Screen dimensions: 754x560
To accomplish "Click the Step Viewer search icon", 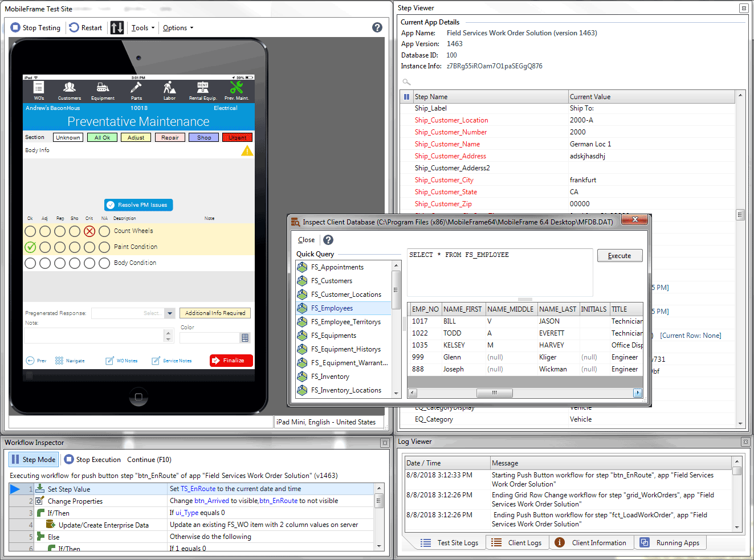I will click(x=406, y=82).
